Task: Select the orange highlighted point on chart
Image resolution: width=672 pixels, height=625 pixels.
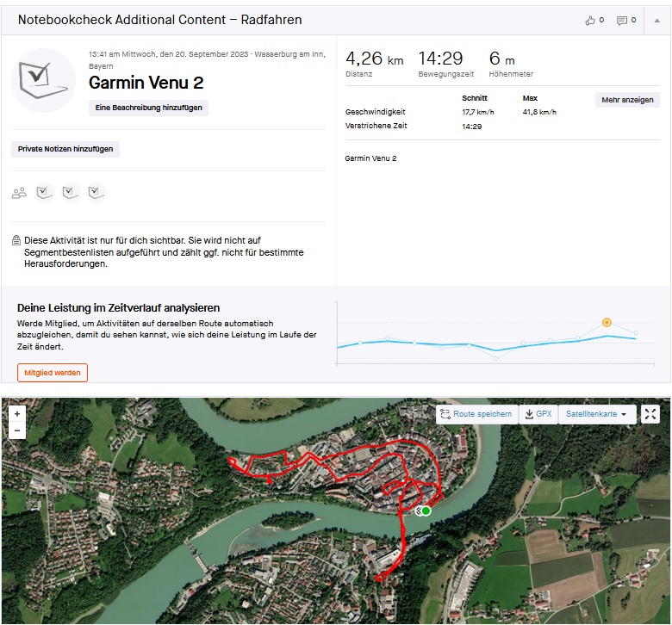Action: [607, 322]
